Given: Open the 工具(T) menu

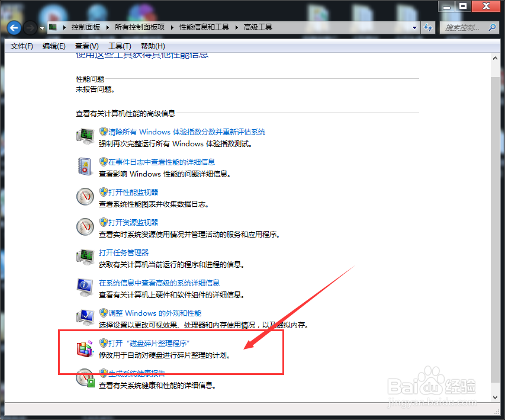Looking at the screenshot, I should pos(118,46).
